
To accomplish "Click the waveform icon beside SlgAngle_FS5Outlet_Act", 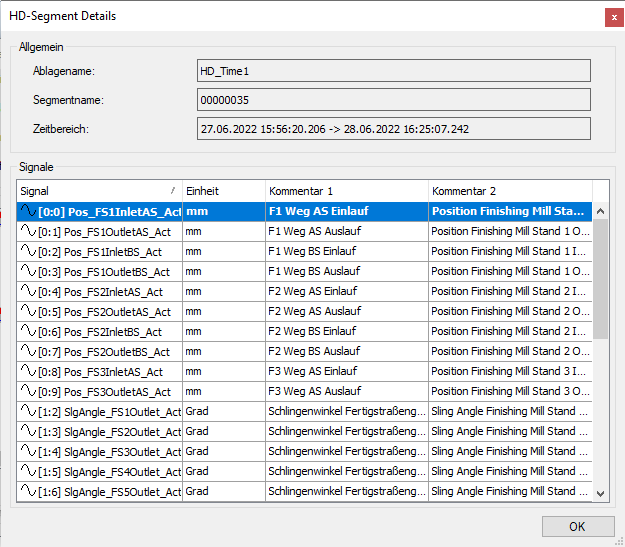I will (x=27, y=491).
